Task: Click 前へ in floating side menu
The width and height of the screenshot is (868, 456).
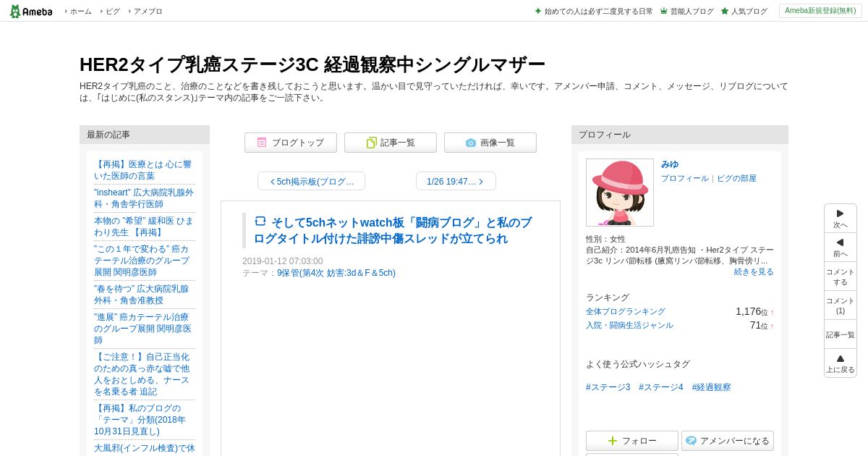Action: pos(841,248)
